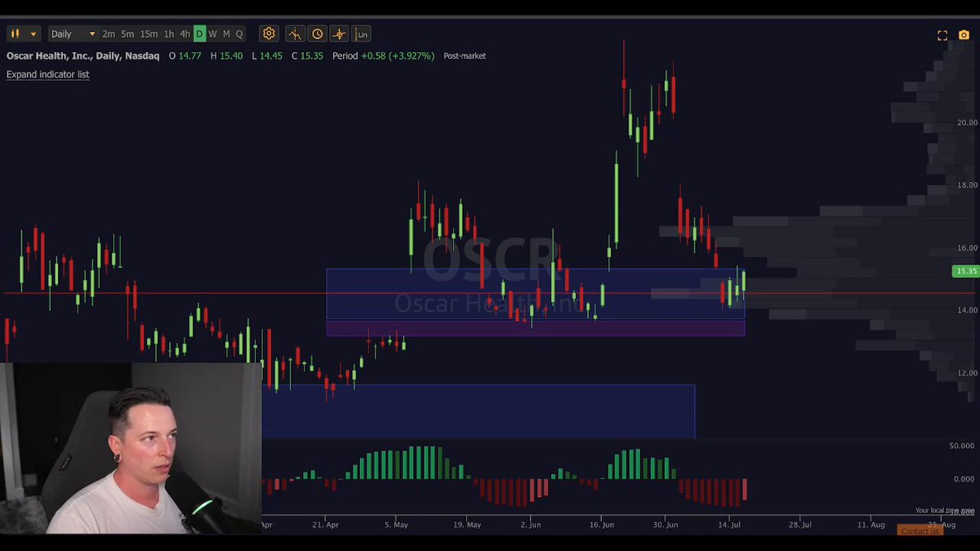
Task: Click the low value '14.45'
Action: pyautogui.click(x=271, y=56)
